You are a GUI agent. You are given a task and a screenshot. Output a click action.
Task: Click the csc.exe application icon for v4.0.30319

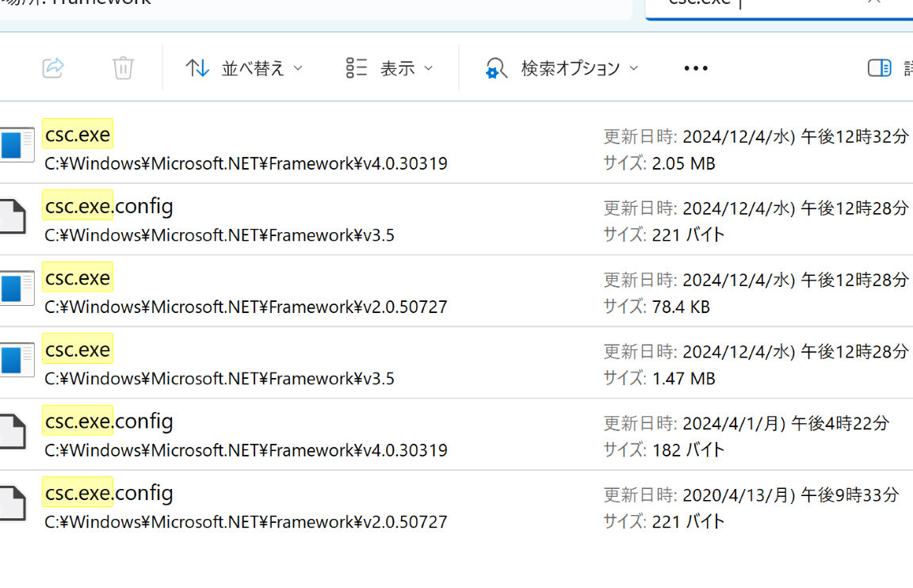(x=17, y=144)
